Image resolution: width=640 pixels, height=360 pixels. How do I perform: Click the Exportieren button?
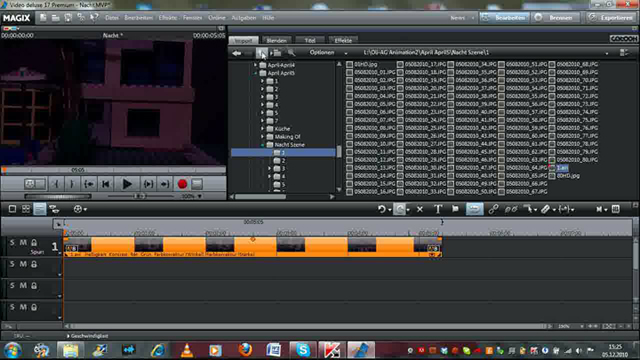tap(611, 18)
